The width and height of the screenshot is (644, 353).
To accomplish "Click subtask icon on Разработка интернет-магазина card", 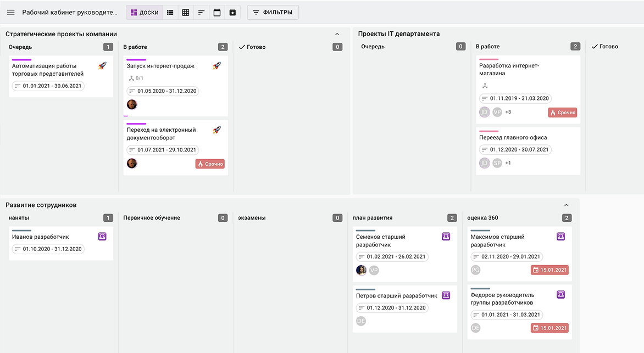I will click(485, 86).
